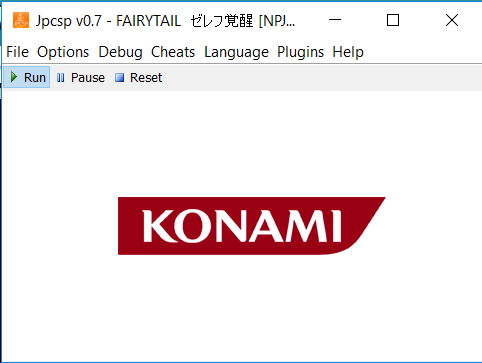This screenshot has width=482, height=363.
Task: Maximize the Jpcsp emulator window
Action: (x=393, y=20)
